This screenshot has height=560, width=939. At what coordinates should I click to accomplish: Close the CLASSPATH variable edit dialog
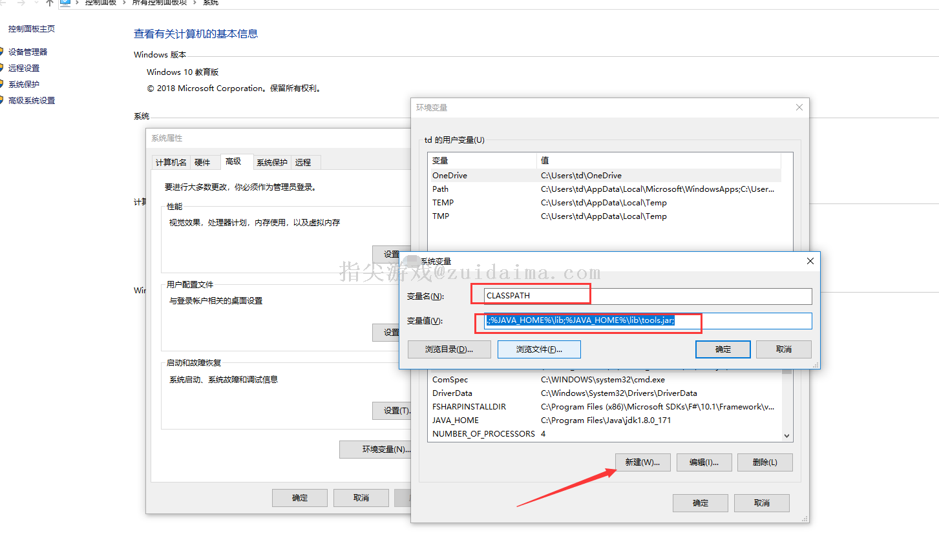(810, 261)
